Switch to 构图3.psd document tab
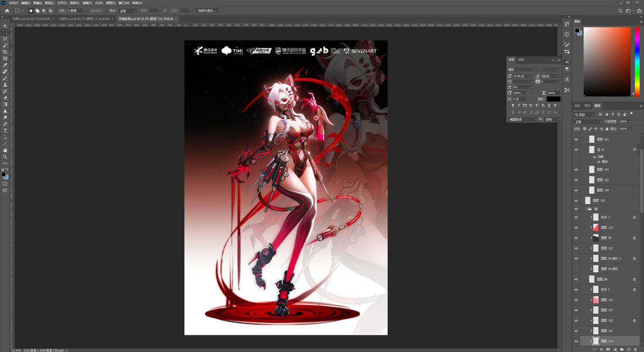The width and height of the screenshot is (644, 352). [84, 19]
